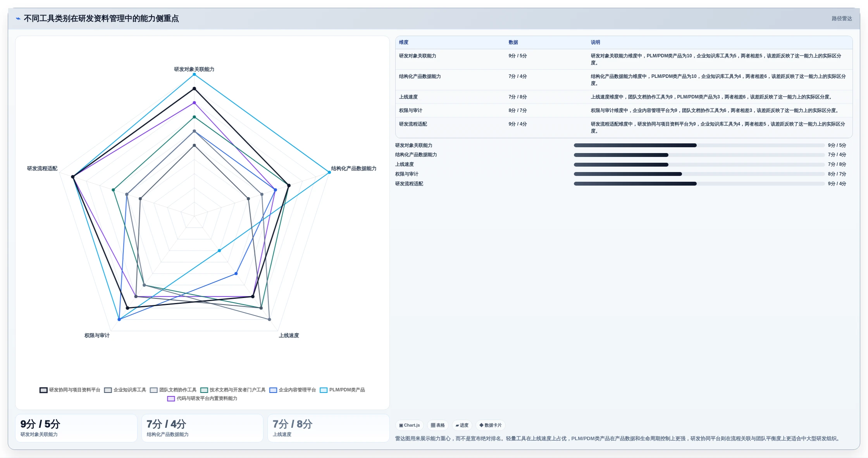Screen dimensions: 868x458
Task: Click the Chart.js tag
Action: 410,425
